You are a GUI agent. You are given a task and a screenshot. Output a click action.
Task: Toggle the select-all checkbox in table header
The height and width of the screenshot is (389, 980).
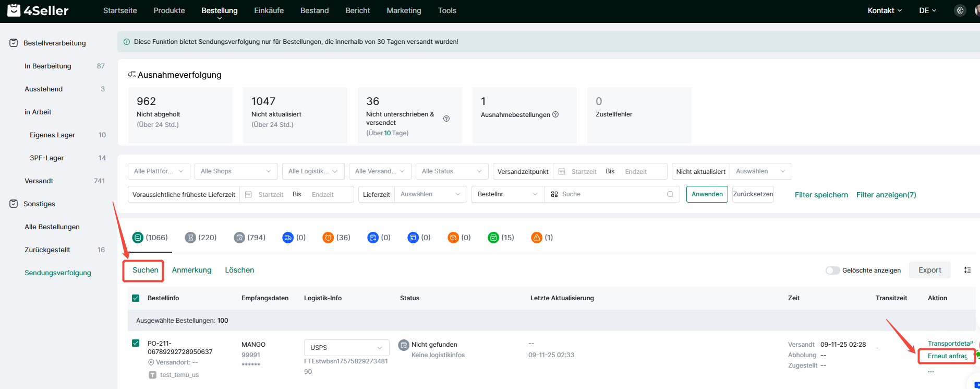pos(136,298)
